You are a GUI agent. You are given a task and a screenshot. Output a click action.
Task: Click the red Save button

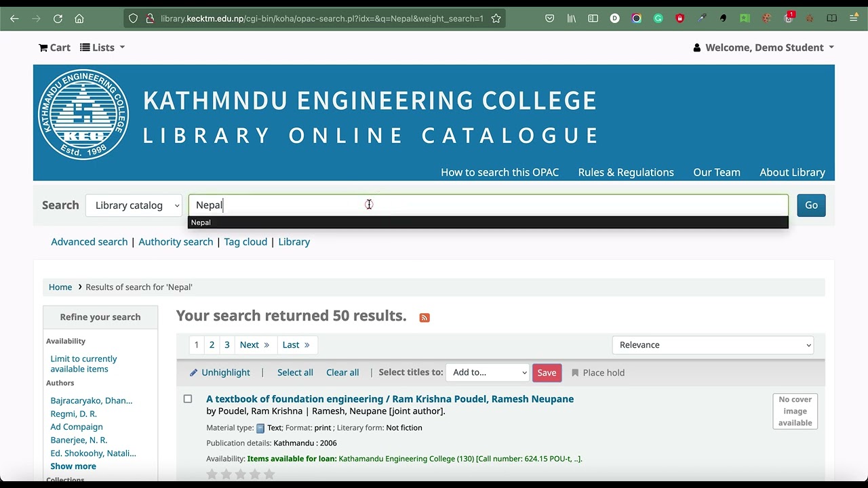pos(547,372)
